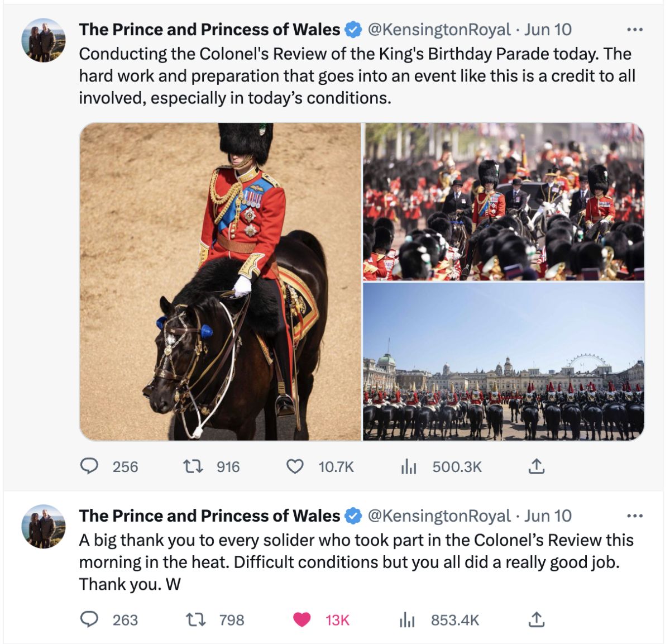The image size is (670, 644).
Task: Open profile avatar on the second tweet
Action: [44, 527]
